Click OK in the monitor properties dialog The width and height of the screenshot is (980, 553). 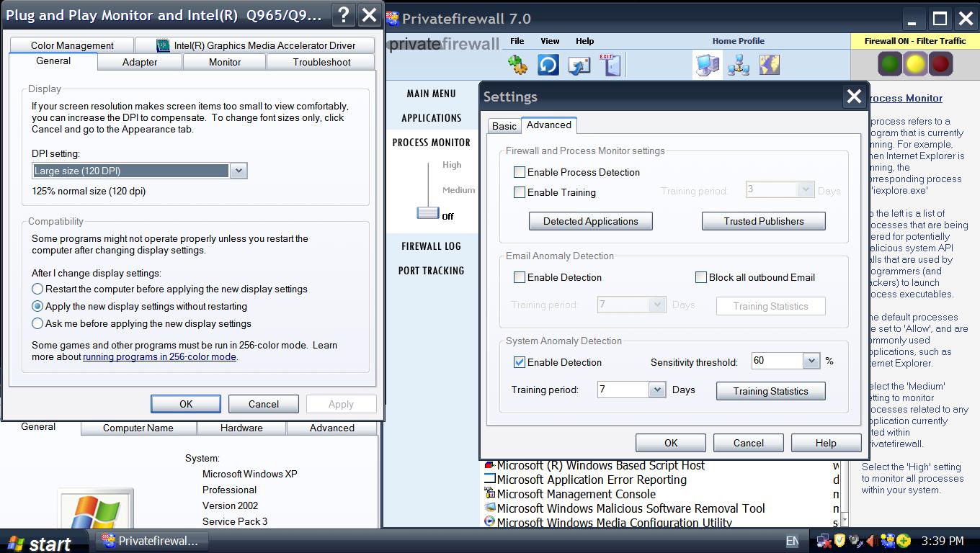tap(186, 404)
